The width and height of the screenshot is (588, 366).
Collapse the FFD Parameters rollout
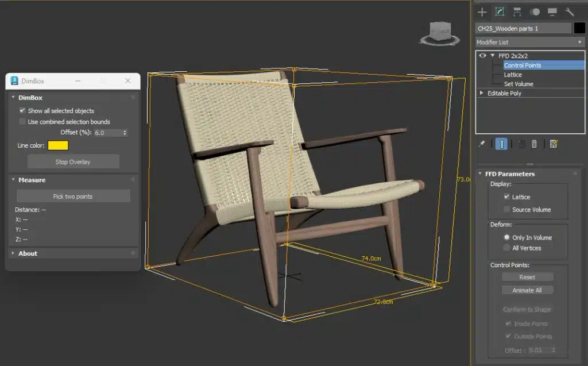[x=479, y=174]
